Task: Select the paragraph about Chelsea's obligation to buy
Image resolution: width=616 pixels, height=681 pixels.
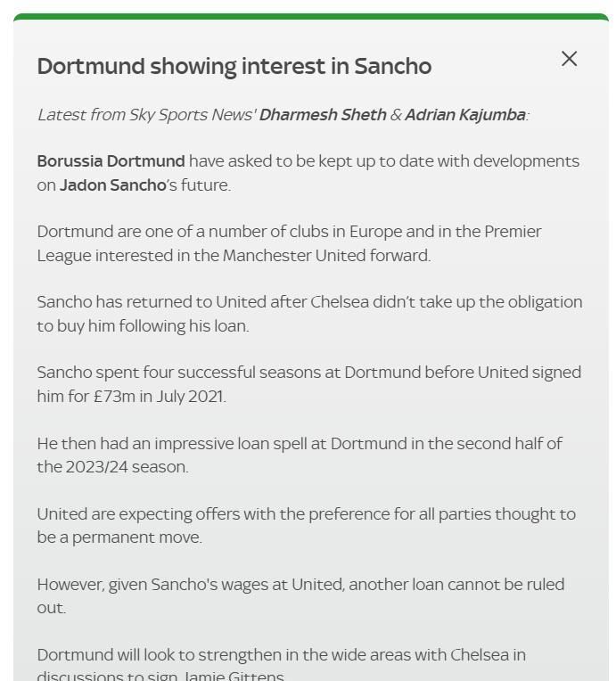Action: pos(309,314)
